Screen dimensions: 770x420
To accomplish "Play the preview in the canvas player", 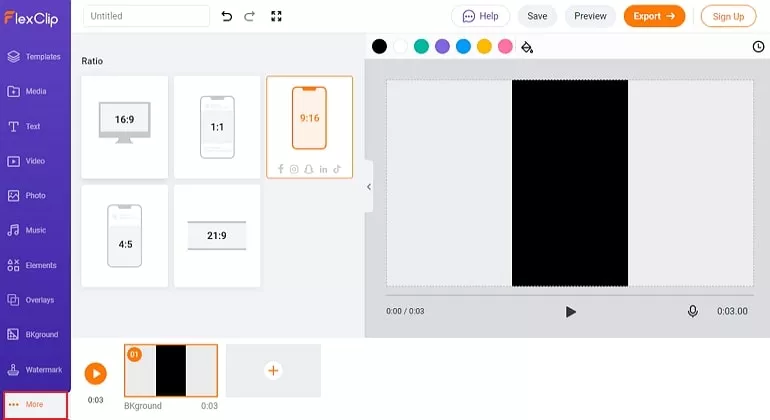I will (x=570, y=312).
